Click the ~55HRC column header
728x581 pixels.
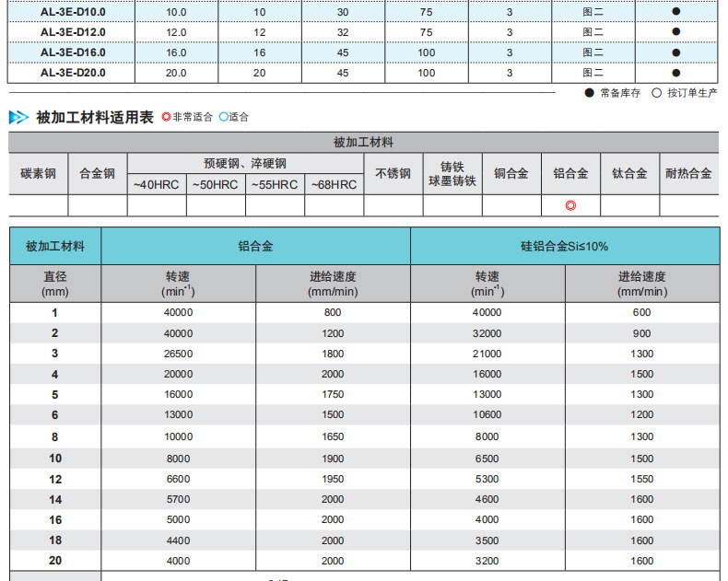[x=275, y=185]
